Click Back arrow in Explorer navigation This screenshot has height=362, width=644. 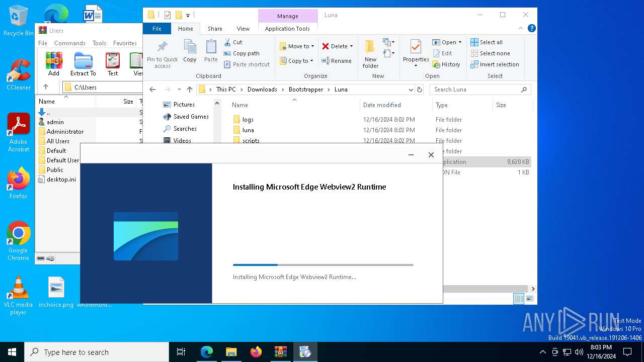point(152,89)
